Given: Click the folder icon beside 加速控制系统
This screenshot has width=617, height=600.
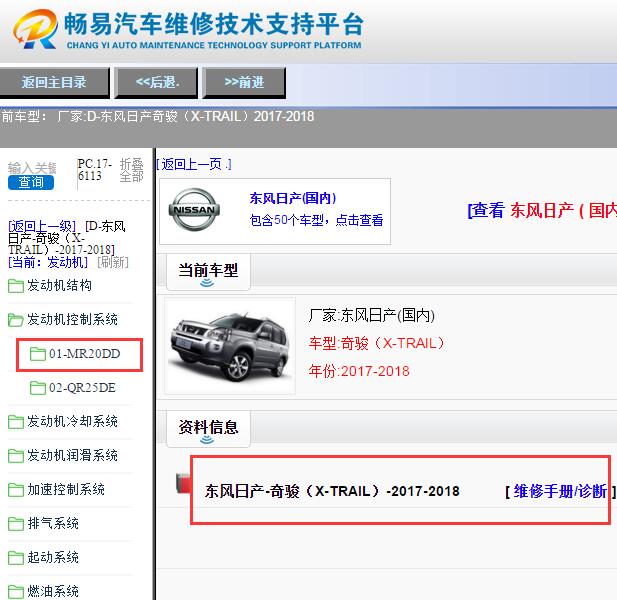Looking at the screenshot, I should (16, 490).
